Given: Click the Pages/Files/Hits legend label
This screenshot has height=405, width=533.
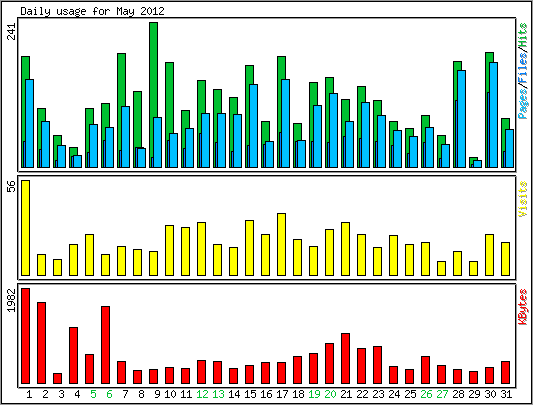Looking at the screenshot, I should pyautogui.click(x=523, y=70).
